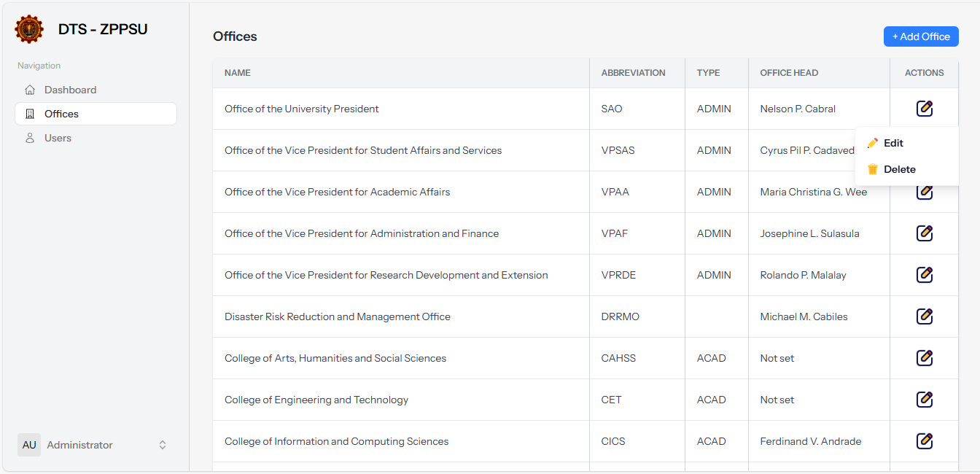Click the edit icon for College of Engineering and Technology
Image resolution: width=980 pixels, height=474 pixels.
click(x=924, y=399)
